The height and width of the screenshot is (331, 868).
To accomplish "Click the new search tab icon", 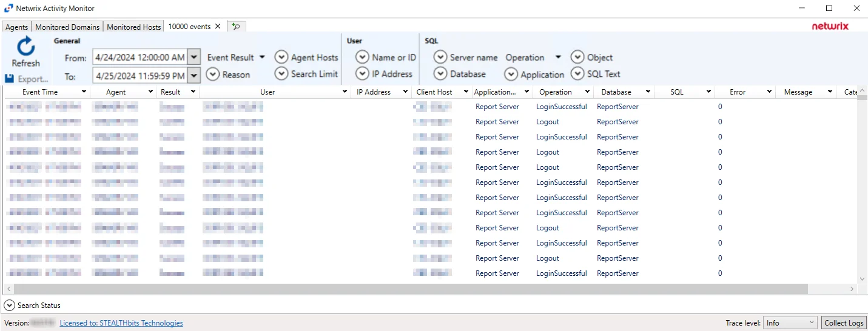I will (x=236, y=27).
